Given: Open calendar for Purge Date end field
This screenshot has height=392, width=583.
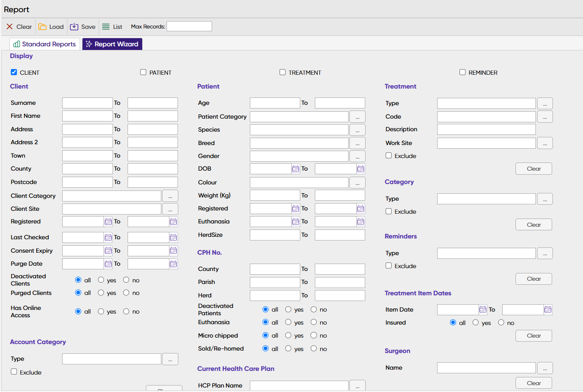Looking at the screenshot, I should pyautogui.click(x=173, y=264).
